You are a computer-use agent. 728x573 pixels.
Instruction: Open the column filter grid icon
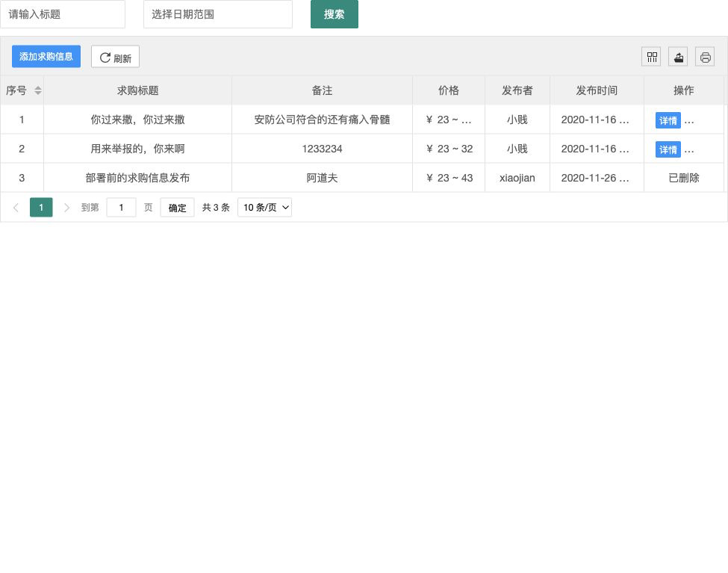pos(651,58)
